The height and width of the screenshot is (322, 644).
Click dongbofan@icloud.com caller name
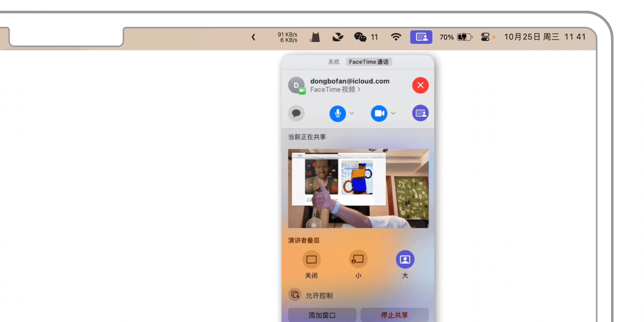[x=350, y=81]
